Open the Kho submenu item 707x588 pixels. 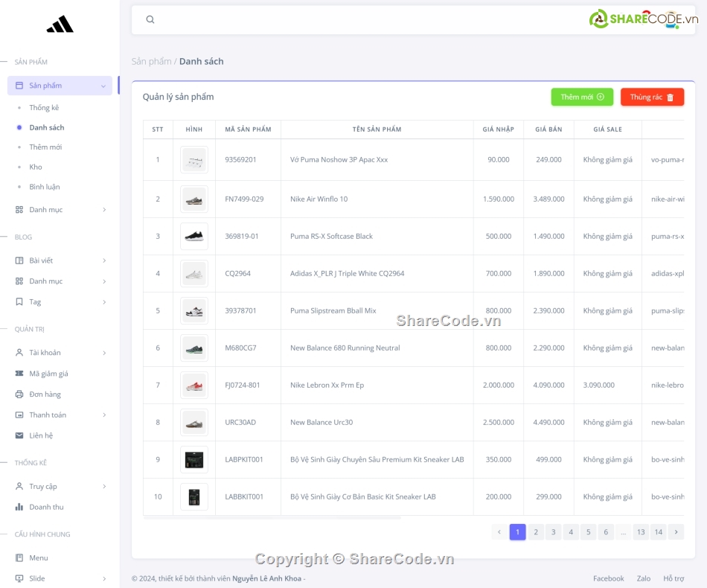(36, 167)
